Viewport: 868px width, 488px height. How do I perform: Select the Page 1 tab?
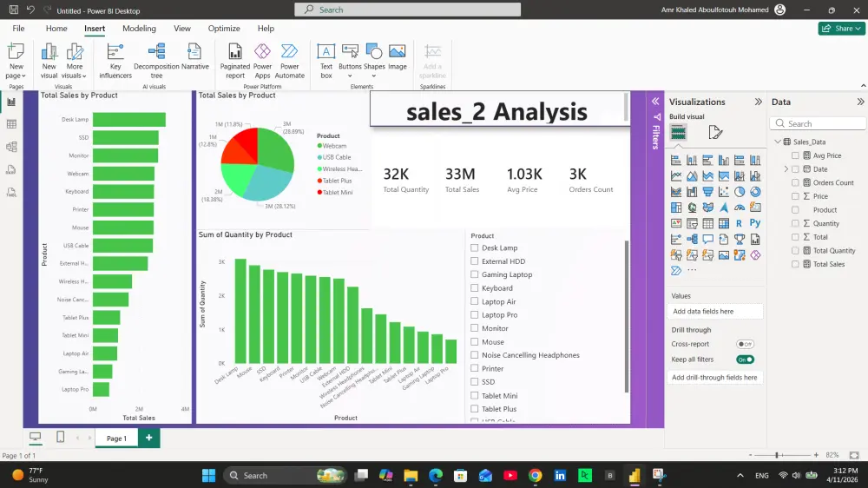click(x=116, y=439)
